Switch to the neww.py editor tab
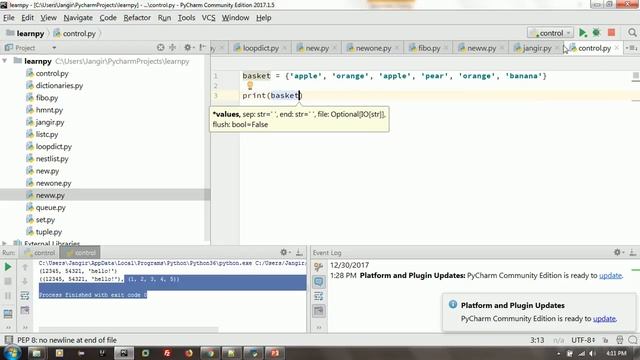The width and height of the screenshot is (640, 360). (x=481, y=48)
